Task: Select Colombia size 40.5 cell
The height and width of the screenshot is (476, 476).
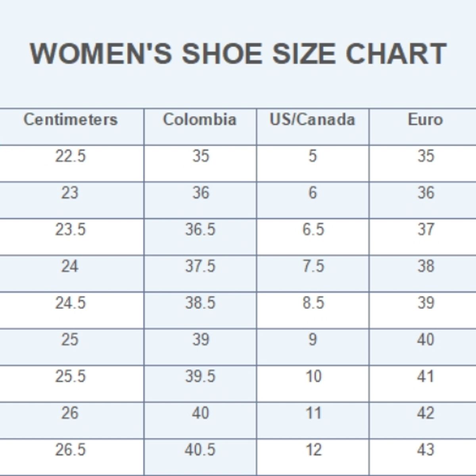Action: pos(200,450)
